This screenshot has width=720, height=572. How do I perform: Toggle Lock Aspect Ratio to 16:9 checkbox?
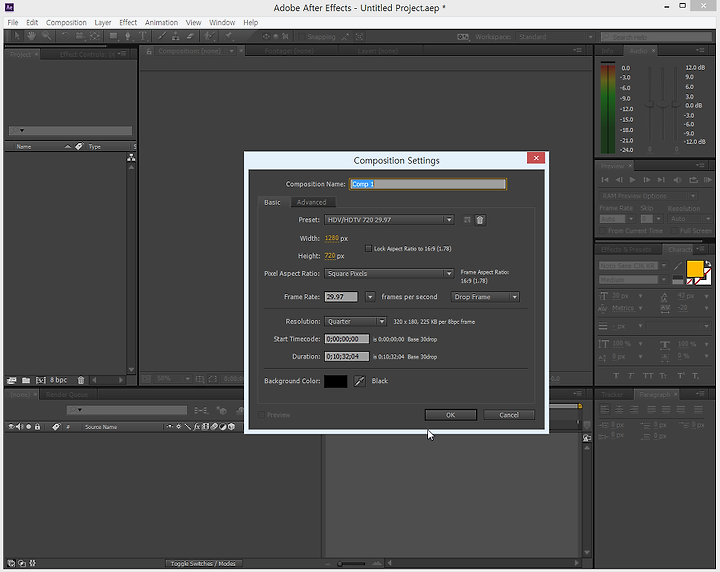368,248
